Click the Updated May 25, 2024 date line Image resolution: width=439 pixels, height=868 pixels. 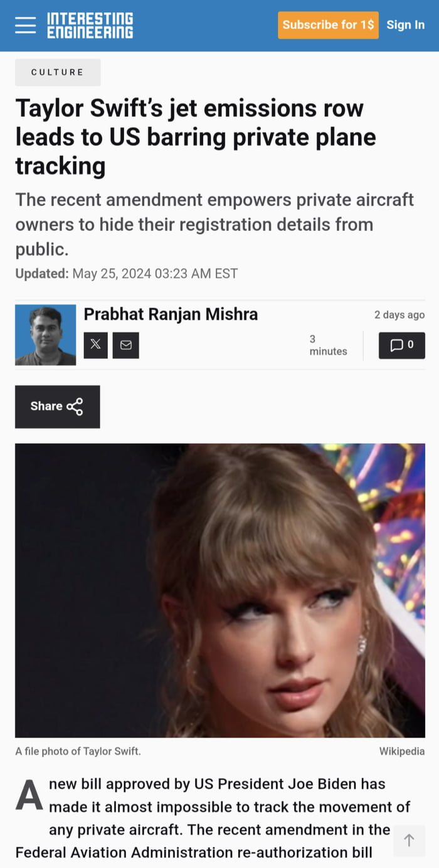(127, 273)
